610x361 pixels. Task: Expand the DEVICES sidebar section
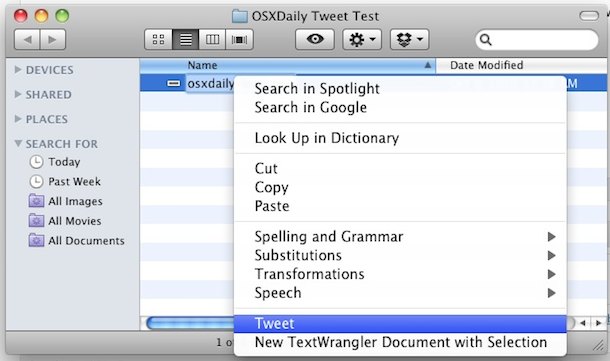coord(18,70)
